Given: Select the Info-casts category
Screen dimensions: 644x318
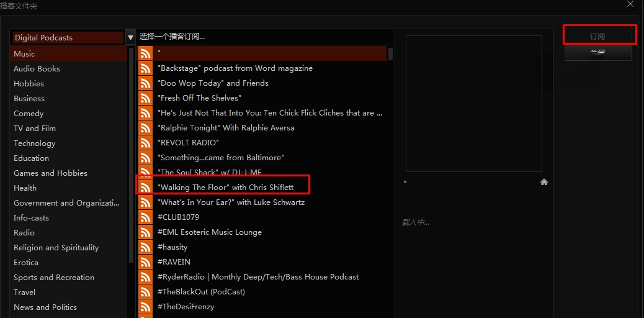Looking at the screenshot, I should (x=69, y=217).
